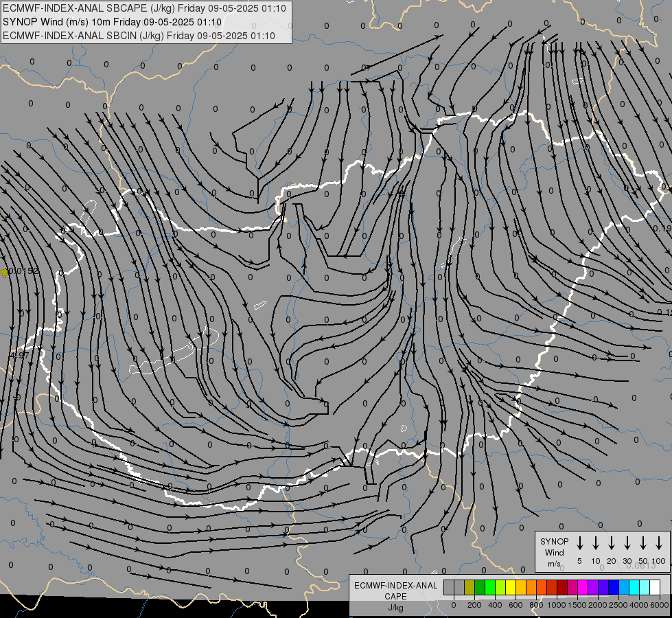Click the J/kg unit label in legend

tap(395, 608)
